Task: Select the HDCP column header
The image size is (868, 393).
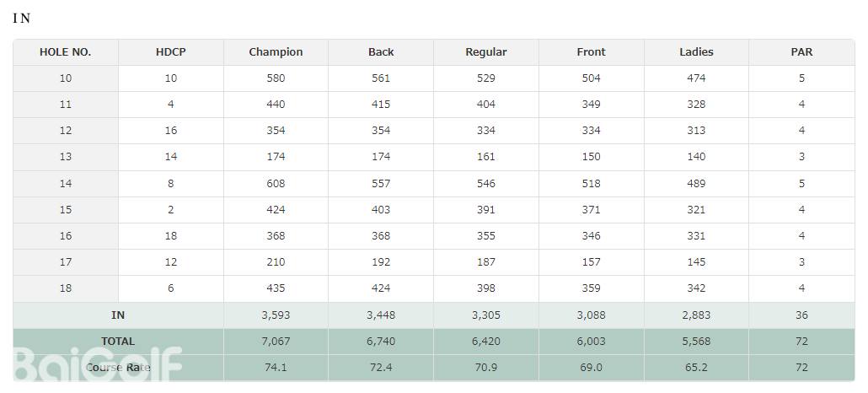Action: coord(171,52)
